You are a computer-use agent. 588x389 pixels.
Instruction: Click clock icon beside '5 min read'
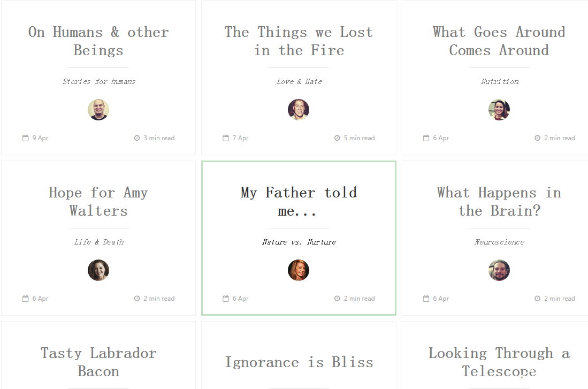pos(337,138)
